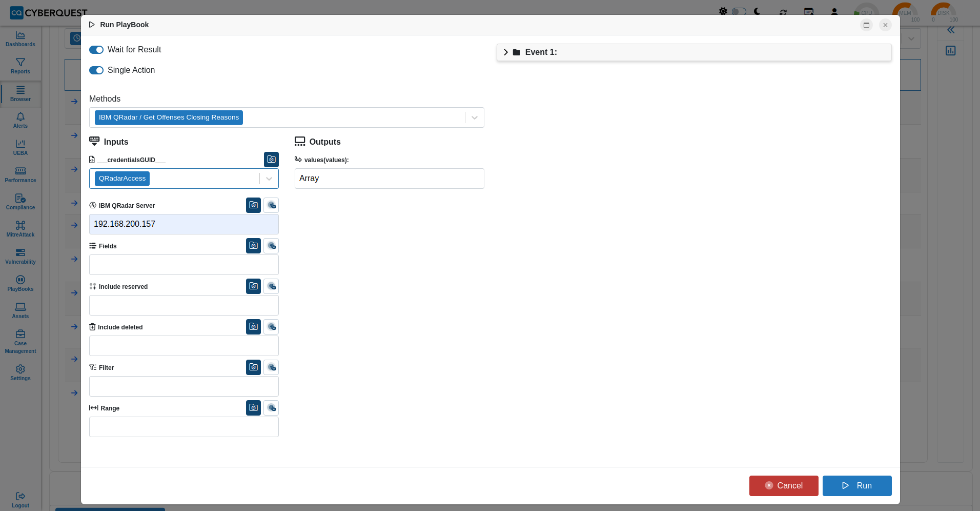Expand the Event 1 tree node
This screenshot has width=980, height=511.
pyautogui.click(x=506, y=52)
